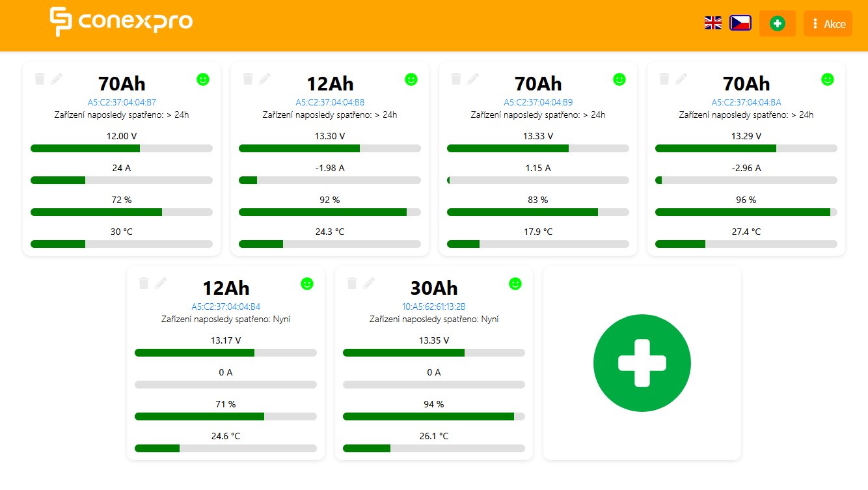The image size is (868, 490).
Task: Switch language to Czech via Czech flag
Action: coord(740,23)
